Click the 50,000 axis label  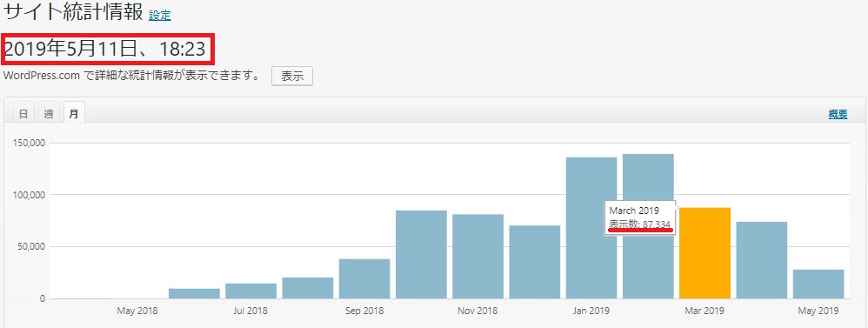(x=31, y=246)
